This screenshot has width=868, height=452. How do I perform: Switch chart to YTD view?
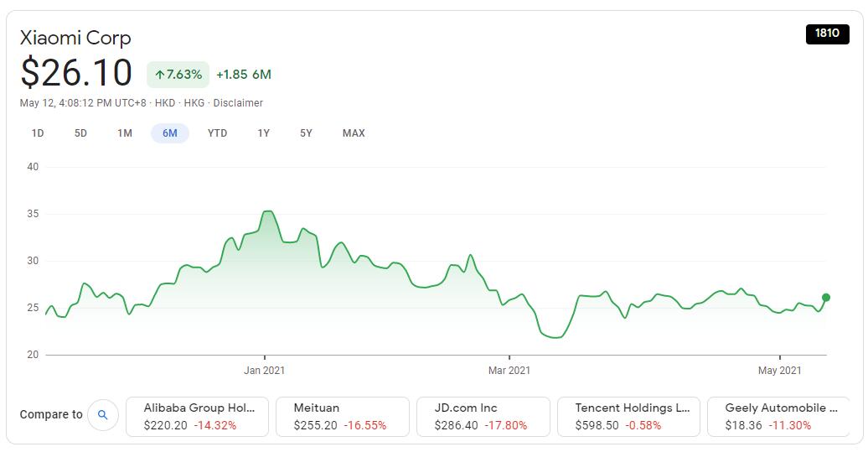click(x=217, y=133)
